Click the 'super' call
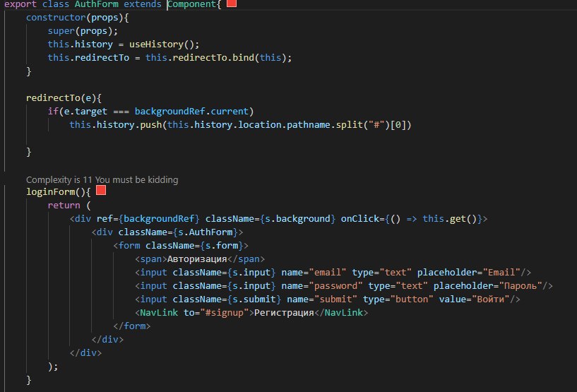The width and height of the screenshot is (577, 392). tap(61, 31)
